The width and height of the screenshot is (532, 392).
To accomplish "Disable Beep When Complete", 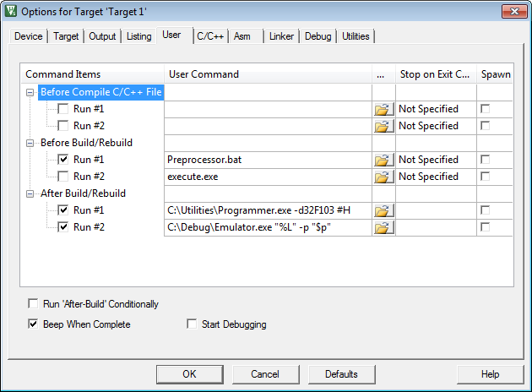I will [x=33, y=324].
